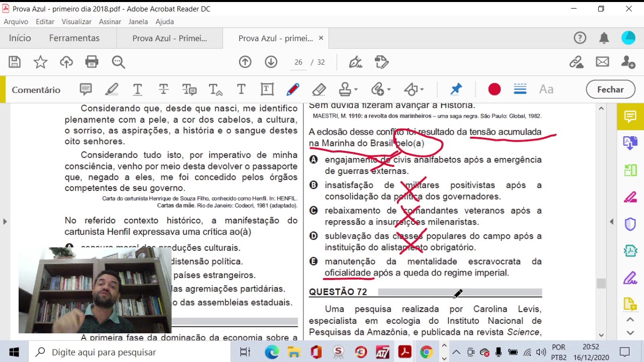
Task: Open the find text magnifier
Action: click(x=118, y=62)
